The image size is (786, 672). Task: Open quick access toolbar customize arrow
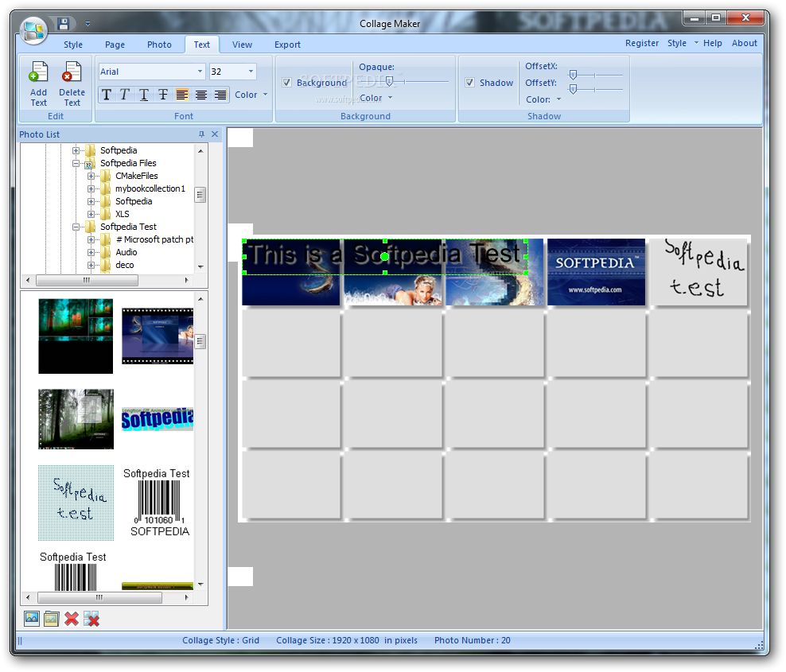pos(88,24)
